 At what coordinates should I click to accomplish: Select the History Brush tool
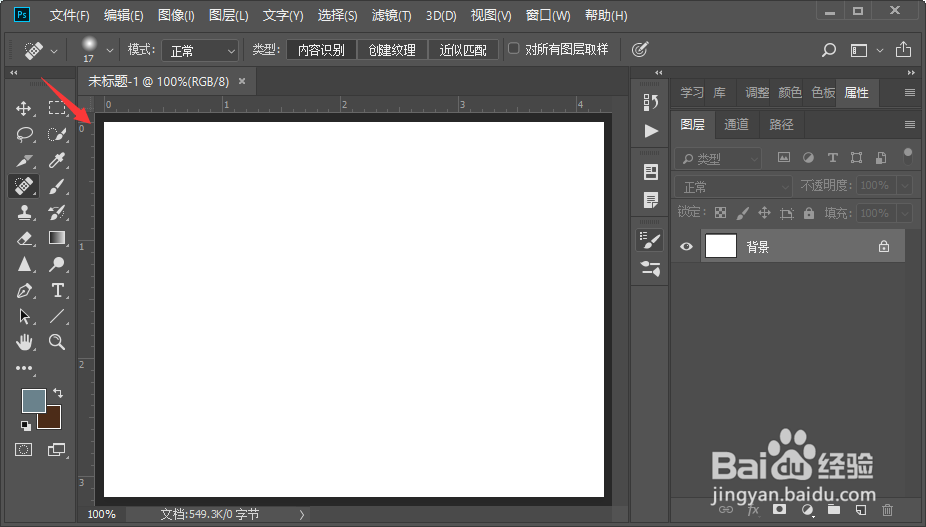click(57, 212)
